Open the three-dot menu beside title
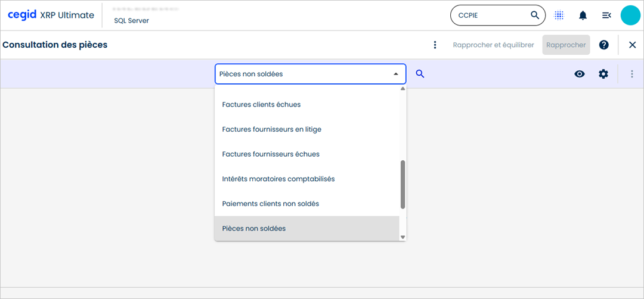The height and width of the screenshot is (299, 644). click(x=435, y=45)
